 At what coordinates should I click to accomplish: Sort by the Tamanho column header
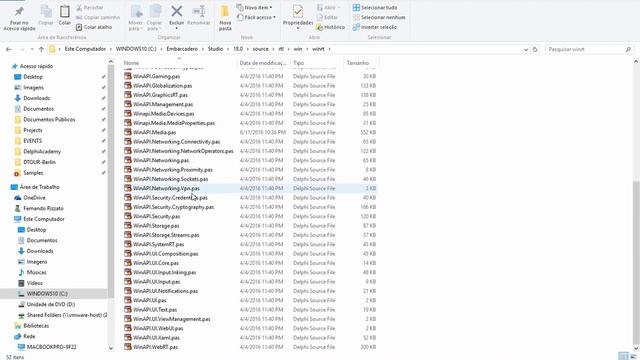coord(362,63)
